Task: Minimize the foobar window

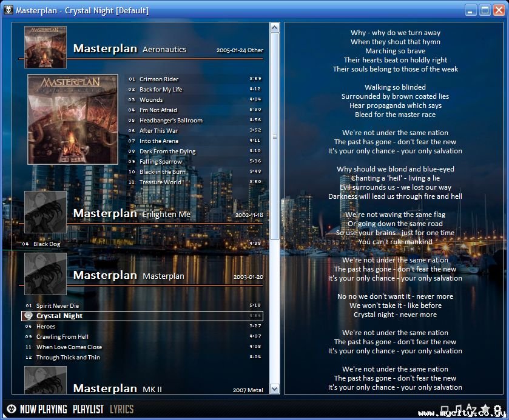Action: pyautogui.click(x=471, y=10)
